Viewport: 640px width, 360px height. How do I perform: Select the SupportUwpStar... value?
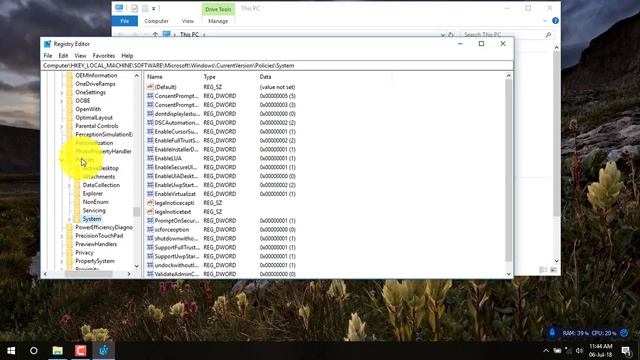[177, 256]
